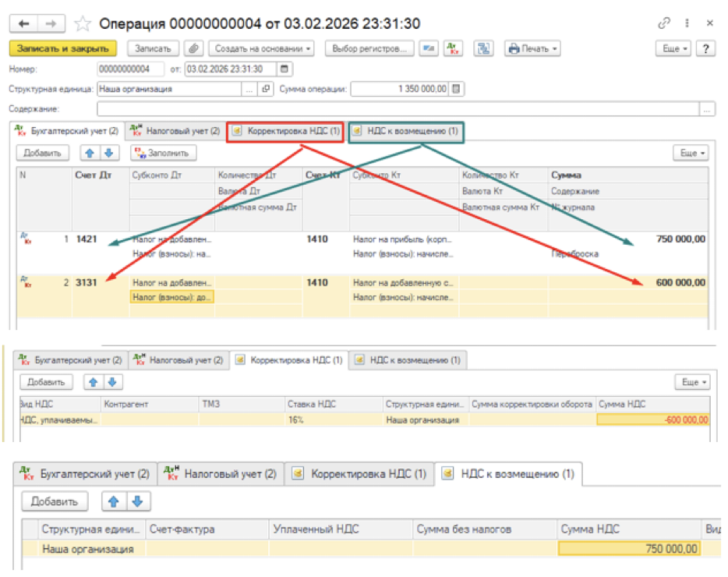This screenshot has height=577, width=728.
Task: Switch to the Налоговый учет (2) tab
Action: click(x=175, y=132)
